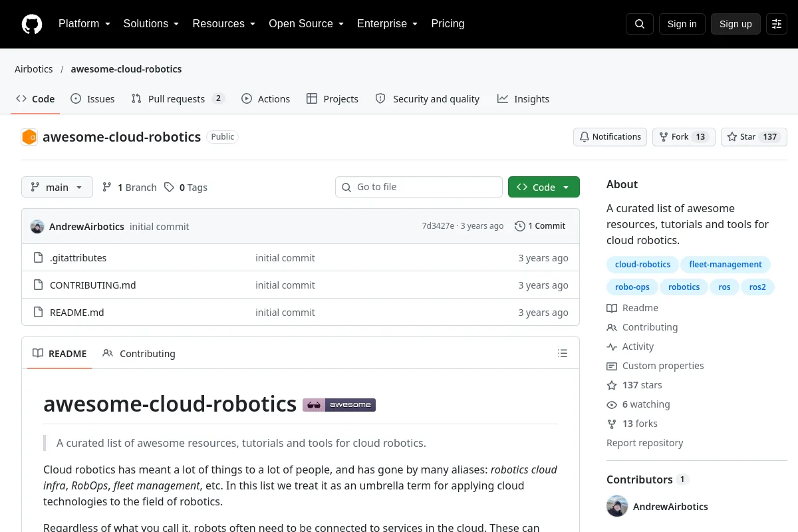Screen dimensions: 798x532
Task: Click AndrewAirbotics commit author name
Action: (x=86, y=227)
